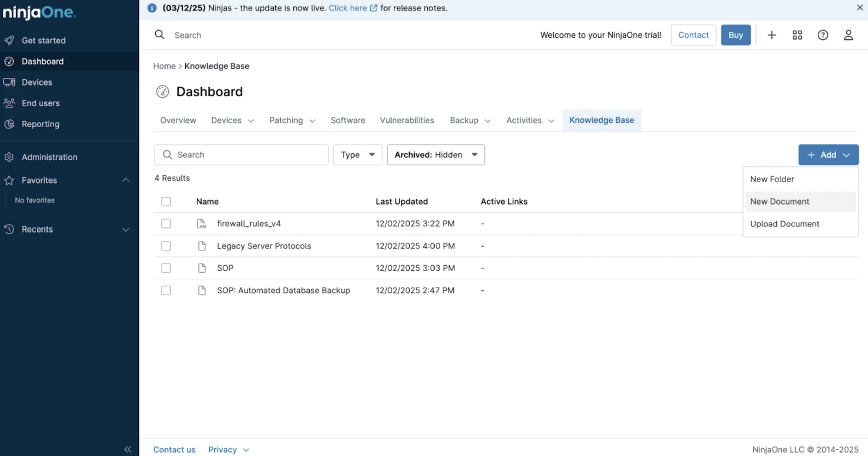Viewport: 868px width, 456px height.
Task: Dismiss the announcement banner
Action: click(860, 7)
